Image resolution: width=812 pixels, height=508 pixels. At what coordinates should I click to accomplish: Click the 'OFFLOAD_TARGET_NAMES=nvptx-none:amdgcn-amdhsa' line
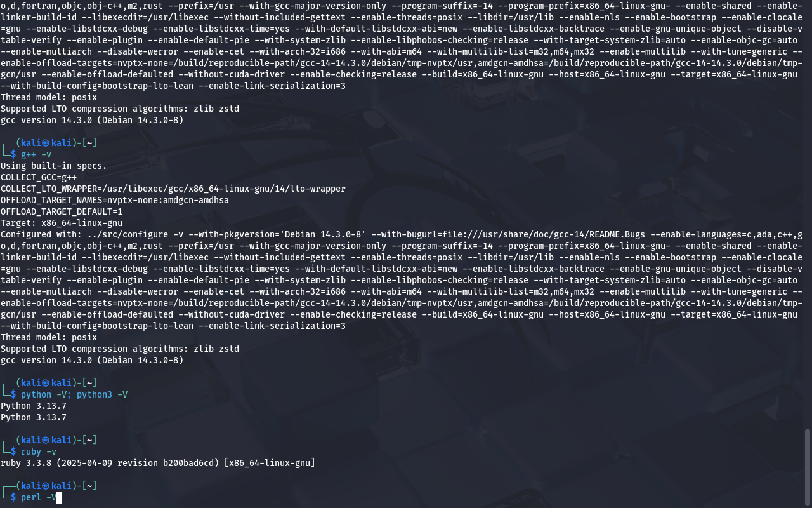click(x=115, y=200)
